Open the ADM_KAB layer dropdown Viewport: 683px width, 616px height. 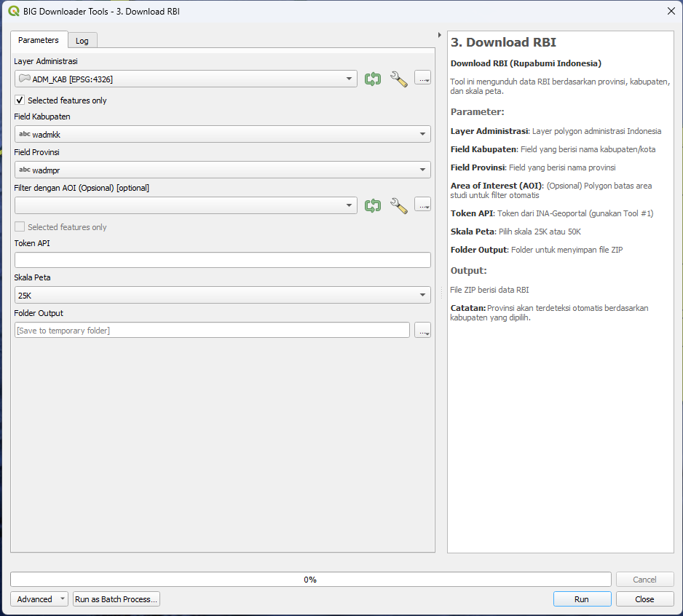pos(347,78)
